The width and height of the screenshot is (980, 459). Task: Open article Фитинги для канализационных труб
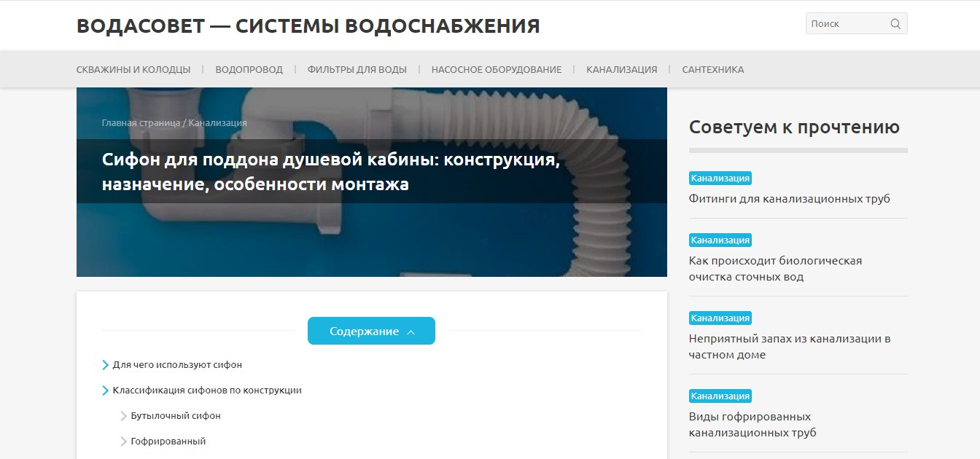coord(789,198)
